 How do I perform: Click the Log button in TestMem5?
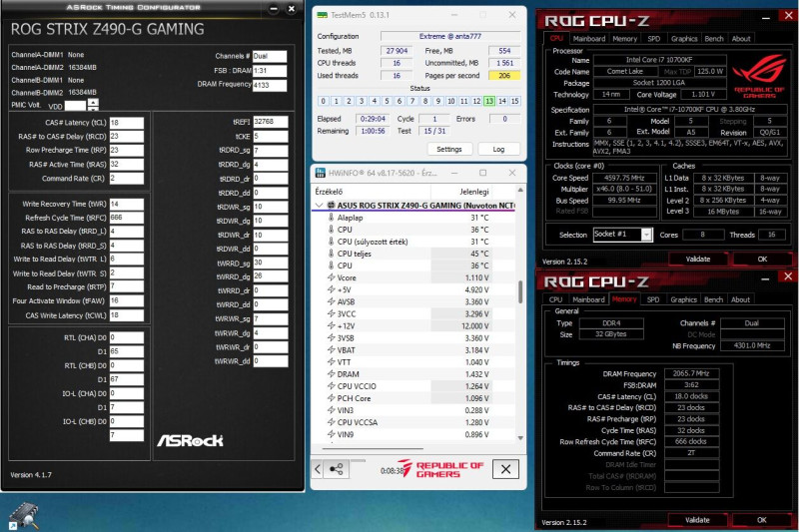point(498,149)
